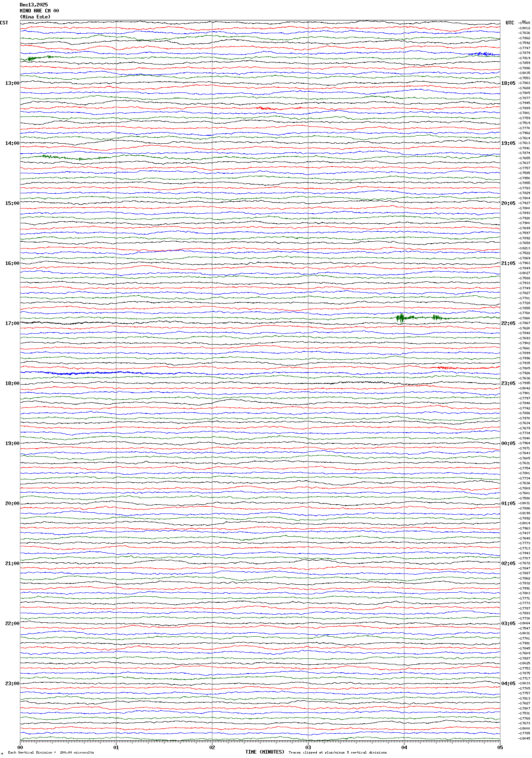Click the UTC timezone label
Viewport: 532px width, 758px height.
[510, 23]
